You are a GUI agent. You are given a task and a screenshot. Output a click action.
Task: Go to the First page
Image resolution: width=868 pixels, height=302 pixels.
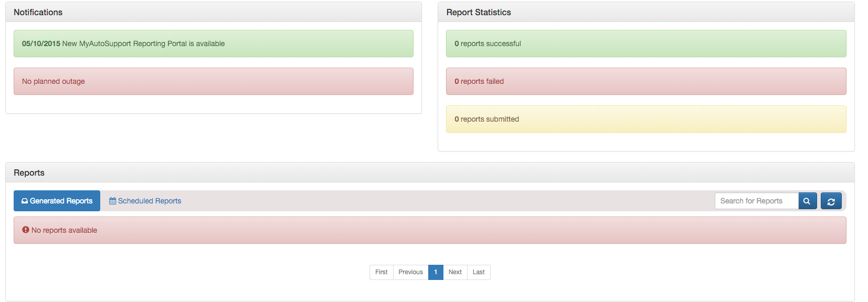click(x=382, y=272)
